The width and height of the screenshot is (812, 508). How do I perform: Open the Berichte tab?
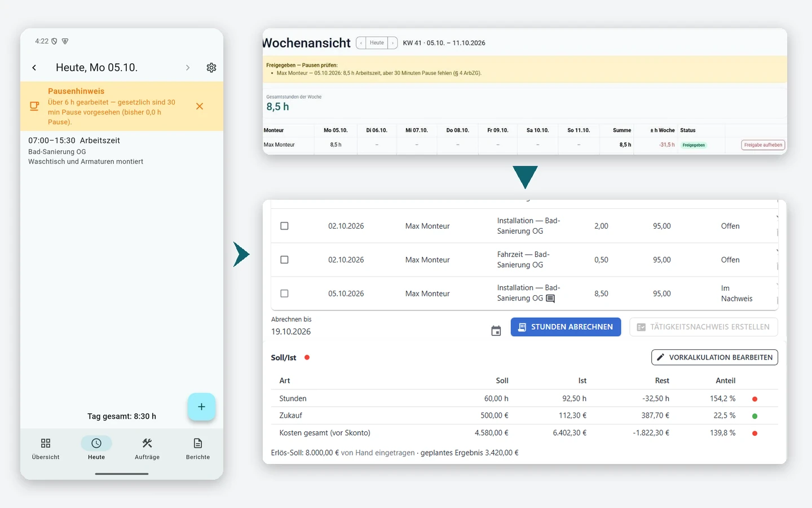[x=198, y=449]
